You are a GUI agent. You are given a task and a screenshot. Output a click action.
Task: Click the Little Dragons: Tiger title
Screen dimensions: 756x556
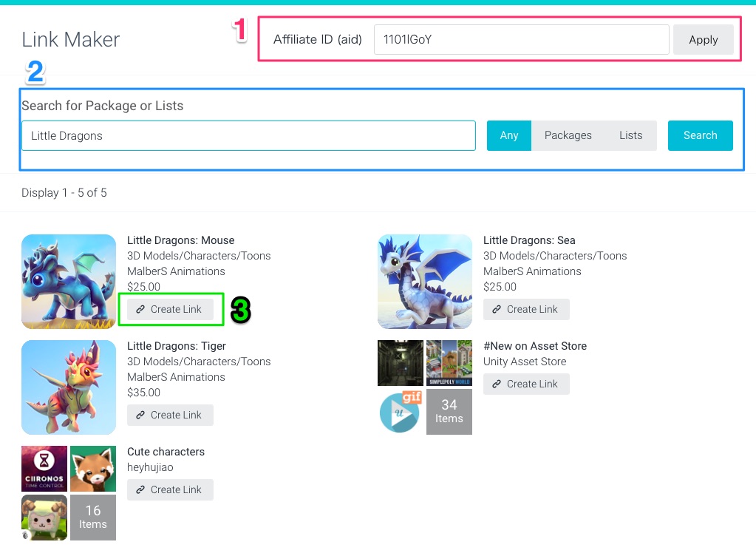pyautogui.click(x=177, y=346)
